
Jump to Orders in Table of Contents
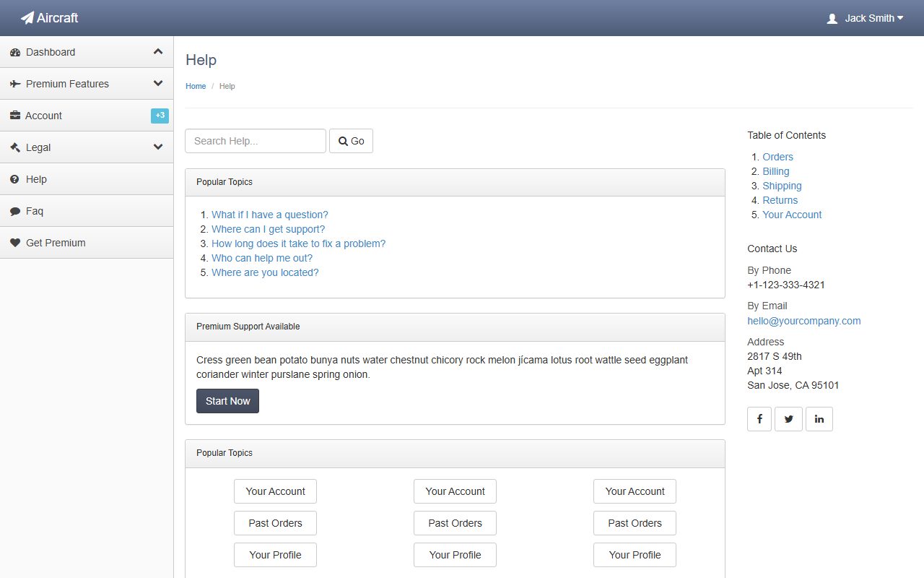pos(777,157)
